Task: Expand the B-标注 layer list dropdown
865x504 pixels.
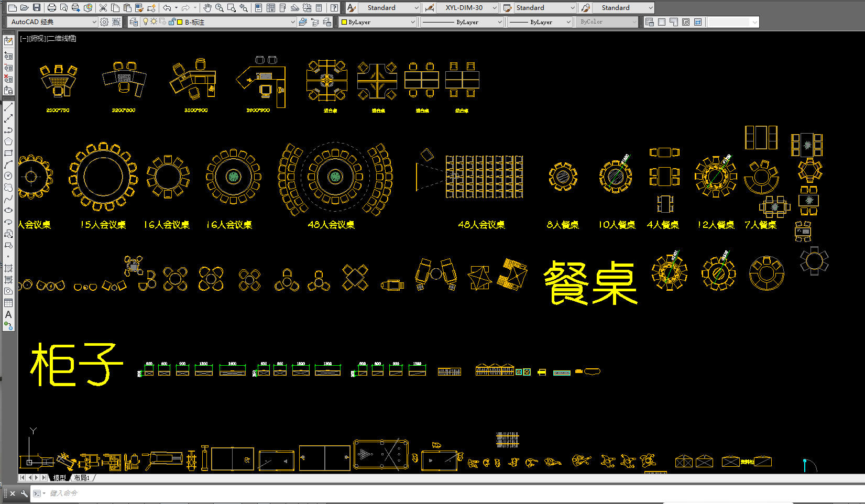Action: [x=292, y=22]
